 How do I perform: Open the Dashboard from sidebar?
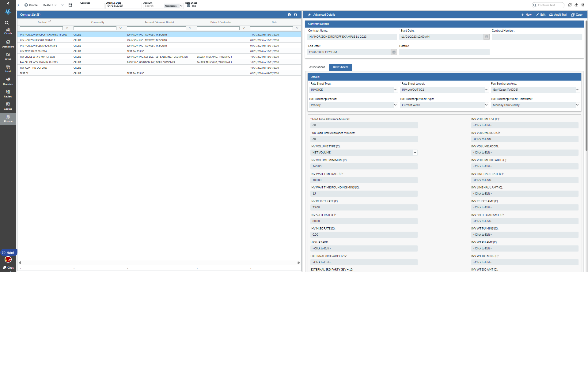point(8,44)
